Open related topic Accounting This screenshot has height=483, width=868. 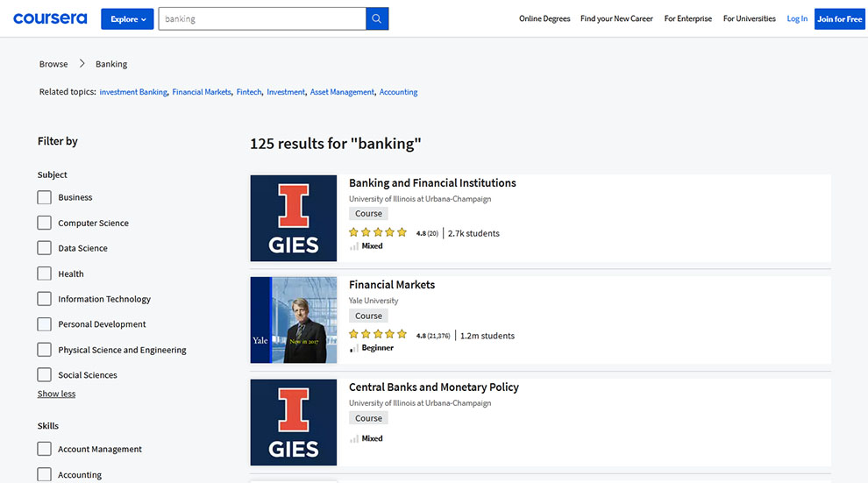399,92
